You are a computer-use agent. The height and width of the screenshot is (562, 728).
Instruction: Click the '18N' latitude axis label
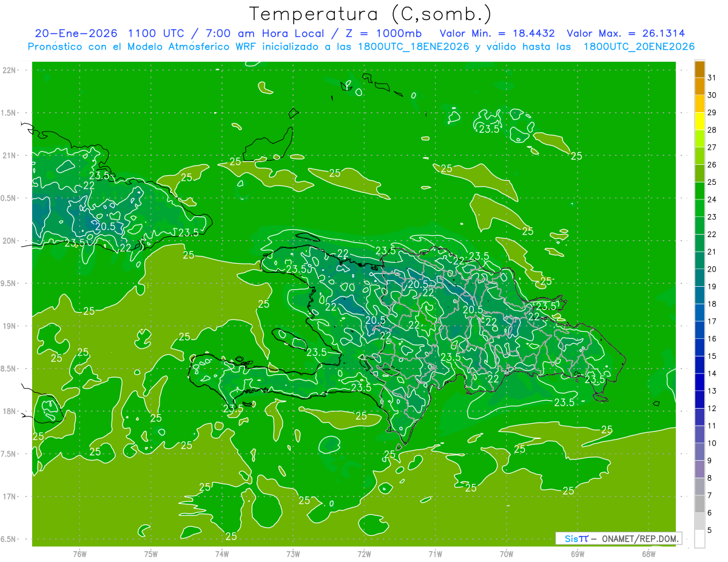pyautogui.click(x=10, y=411)
